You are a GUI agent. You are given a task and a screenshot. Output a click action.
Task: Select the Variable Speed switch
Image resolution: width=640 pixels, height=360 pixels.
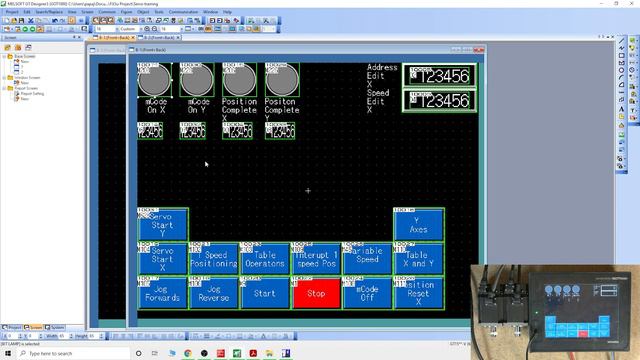(367, 259)
